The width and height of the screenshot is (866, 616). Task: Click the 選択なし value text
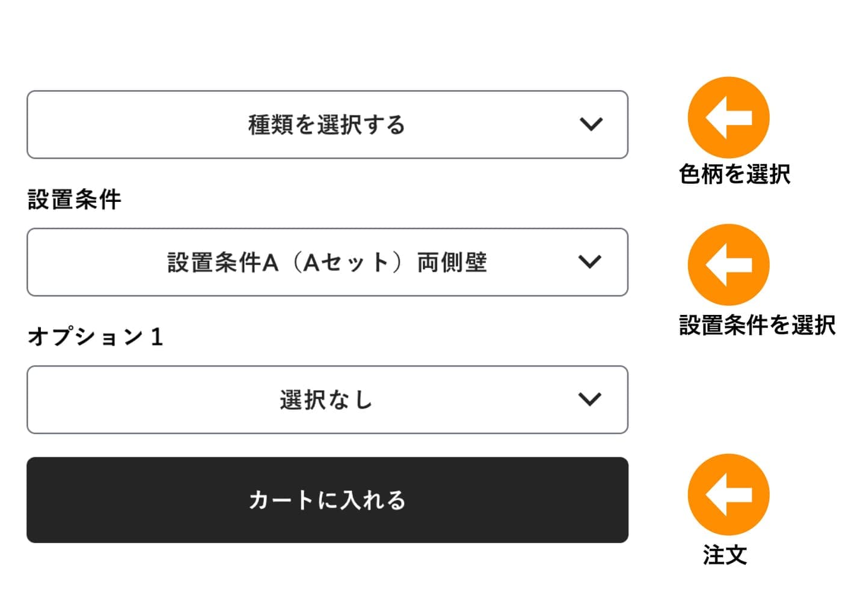coord(326,400)
